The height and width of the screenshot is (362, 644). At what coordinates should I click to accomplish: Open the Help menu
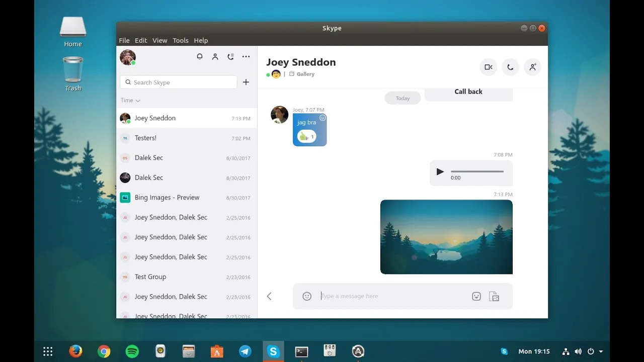point(201,40)
